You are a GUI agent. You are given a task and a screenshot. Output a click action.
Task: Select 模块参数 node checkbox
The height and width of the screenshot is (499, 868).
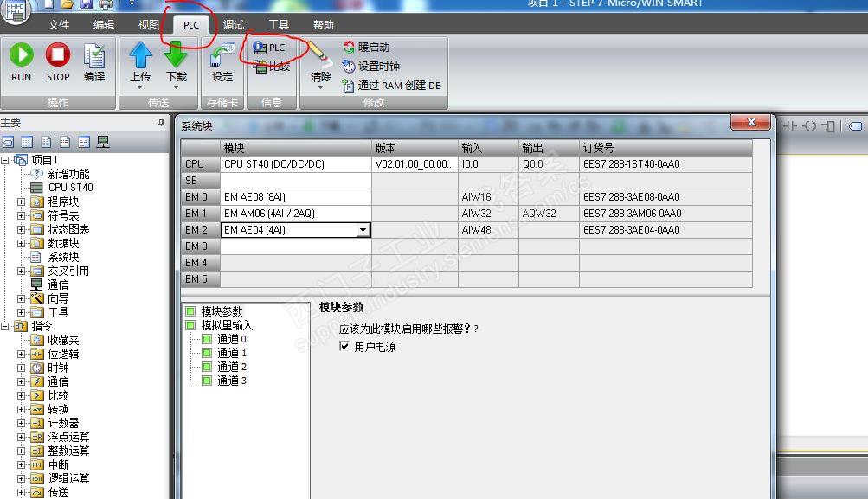click(x=191, y=311)
